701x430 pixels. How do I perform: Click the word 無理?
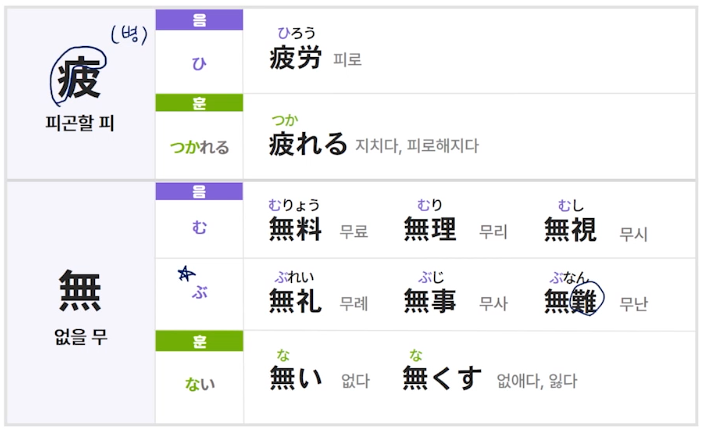[x=430, y=230]
